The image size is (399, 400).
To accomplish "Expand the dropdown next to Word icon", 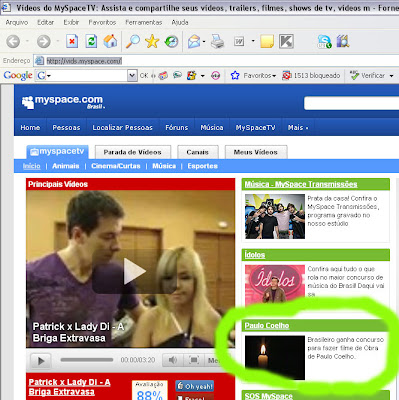I will [x=253, y=41].
